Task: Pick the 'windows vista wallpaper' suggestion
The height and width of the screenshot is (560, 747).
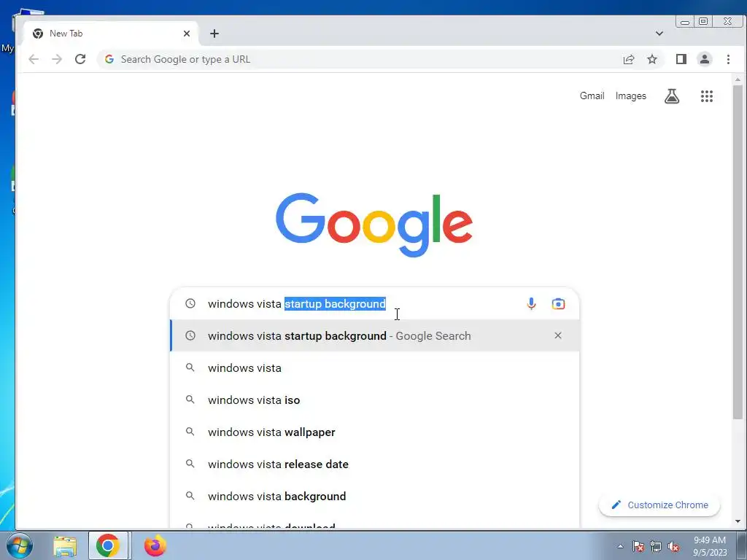Action: [x=374, y=432]
